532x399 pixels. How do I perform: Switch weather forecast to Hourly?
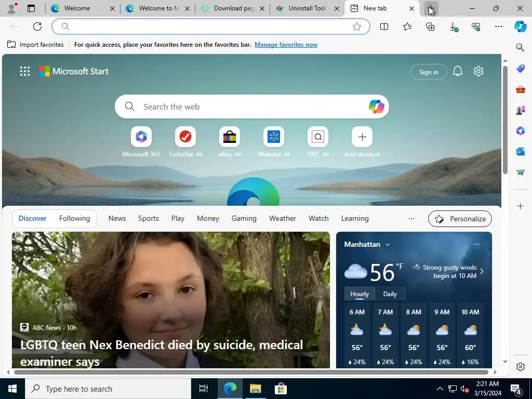pos(360,294)
